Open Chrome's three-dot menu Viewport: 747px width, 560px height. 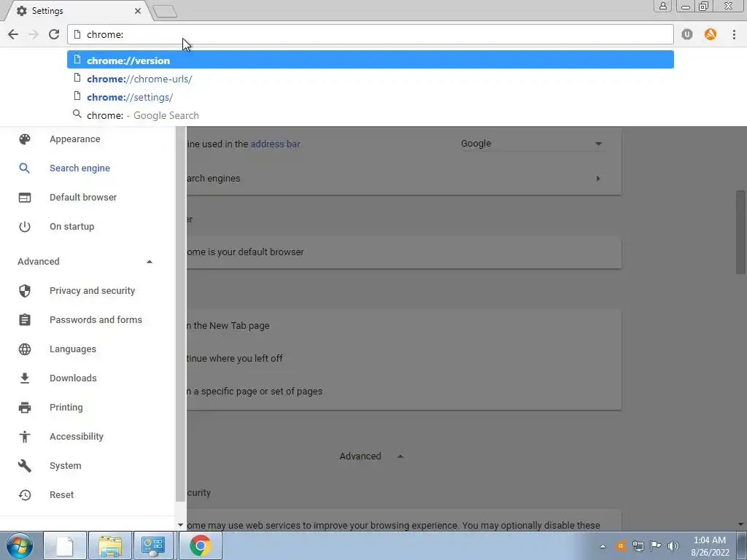coord(734,34)
